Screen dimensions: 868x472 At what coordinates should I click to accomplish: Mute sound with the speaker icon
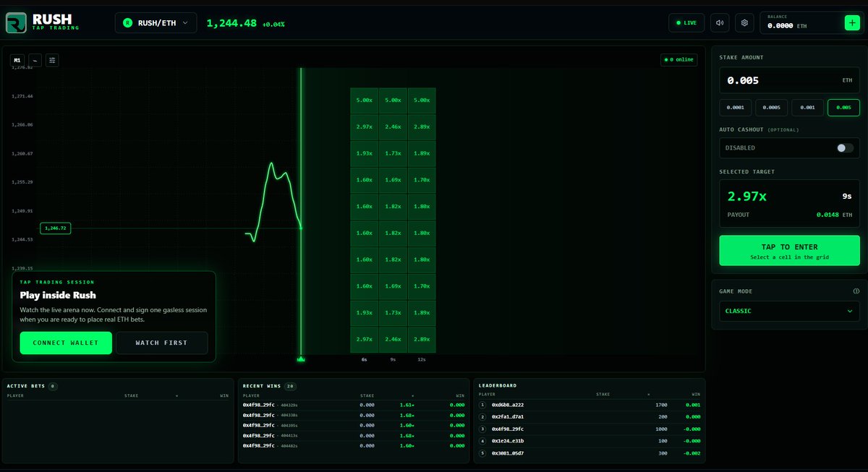click(x=720, y=22)
